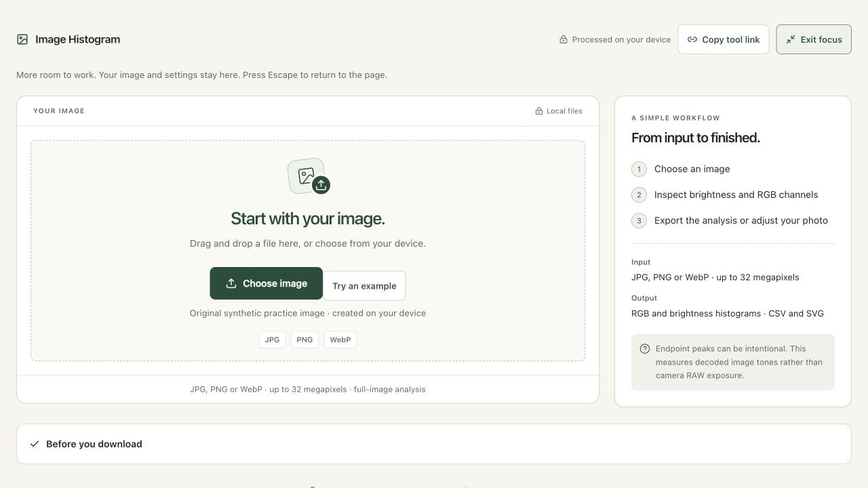
Task: Click the Inspect brightness and RGB channels step
Action: click(x=736, y=195)
